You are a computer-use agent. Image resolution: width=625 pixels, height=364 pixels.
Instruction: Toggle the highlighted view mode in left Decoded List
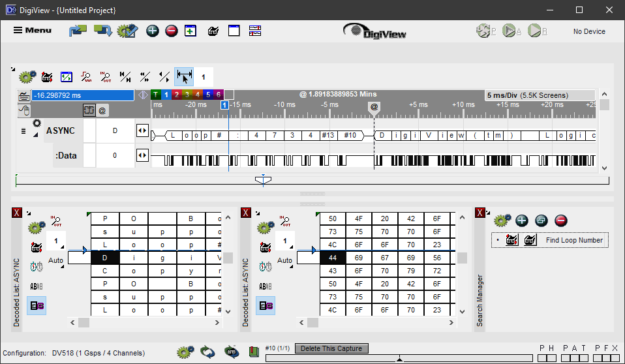click(37, 305)
